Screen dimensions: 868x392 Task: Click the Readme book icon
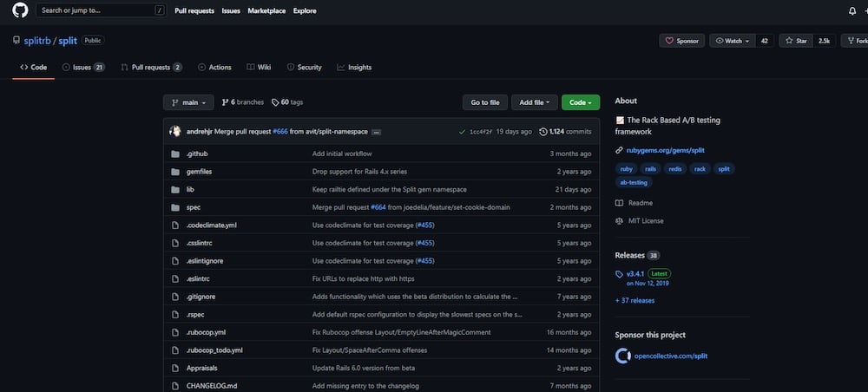pyautogui.click(x=620, y=203)
